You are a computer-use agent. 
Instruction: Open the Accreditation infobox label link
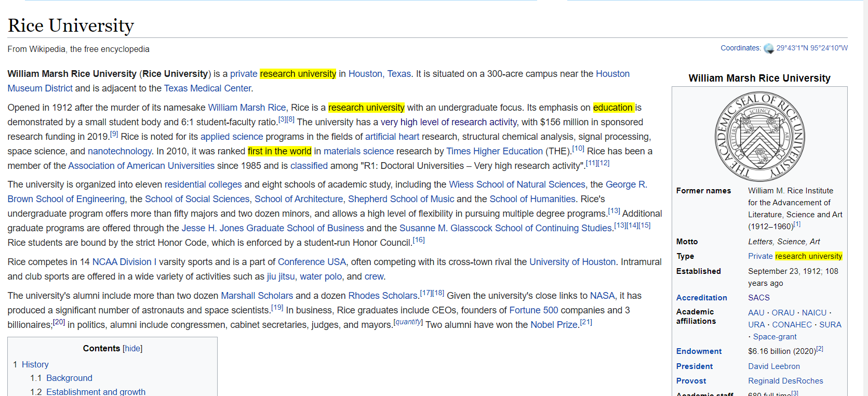[x=701, y=298]
